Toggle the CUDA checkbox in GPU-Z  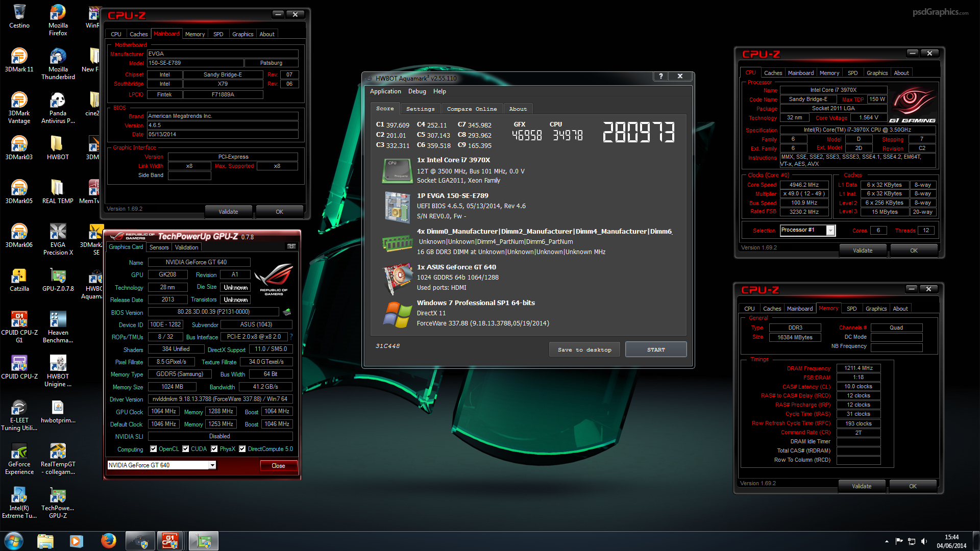[x=186, y=449]
